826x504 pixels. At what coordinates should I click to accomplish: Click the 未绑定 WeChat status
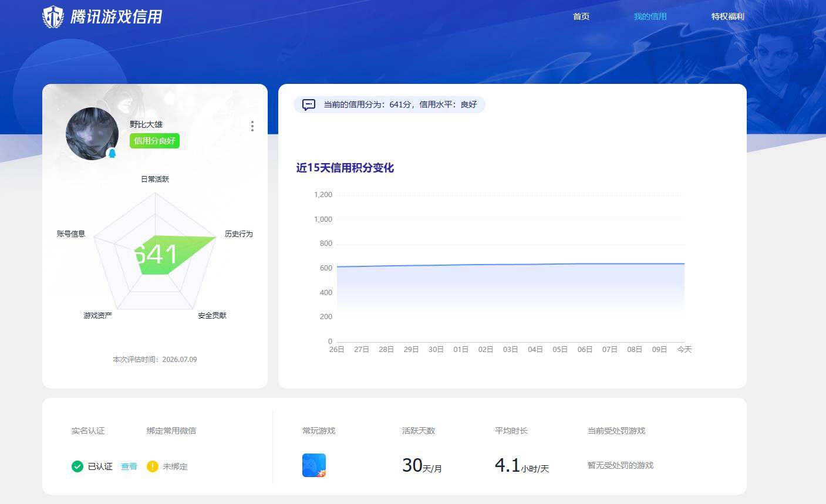point(175,466)
